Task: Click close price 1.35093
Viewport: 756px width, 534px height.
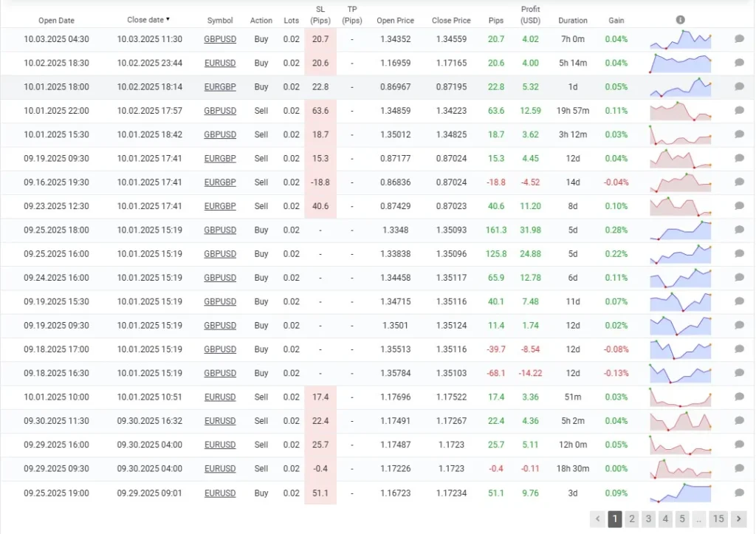Action: coord(451,230)
